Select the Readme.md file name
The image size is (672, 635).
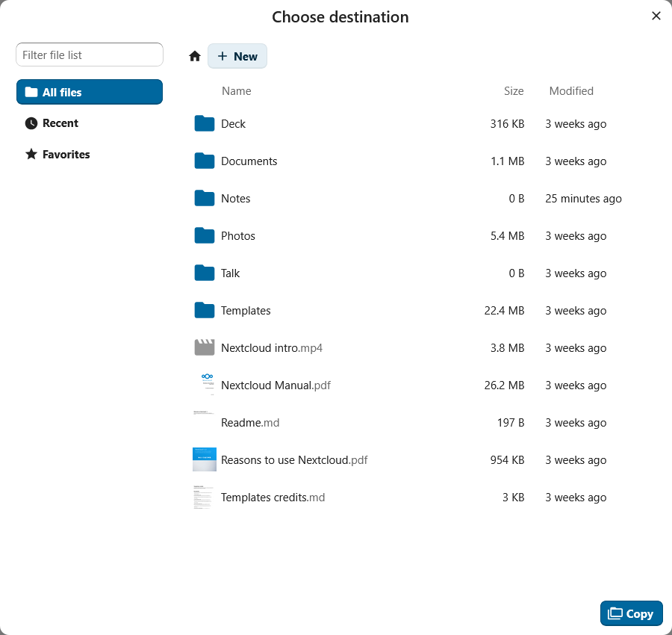pos(250,422)
